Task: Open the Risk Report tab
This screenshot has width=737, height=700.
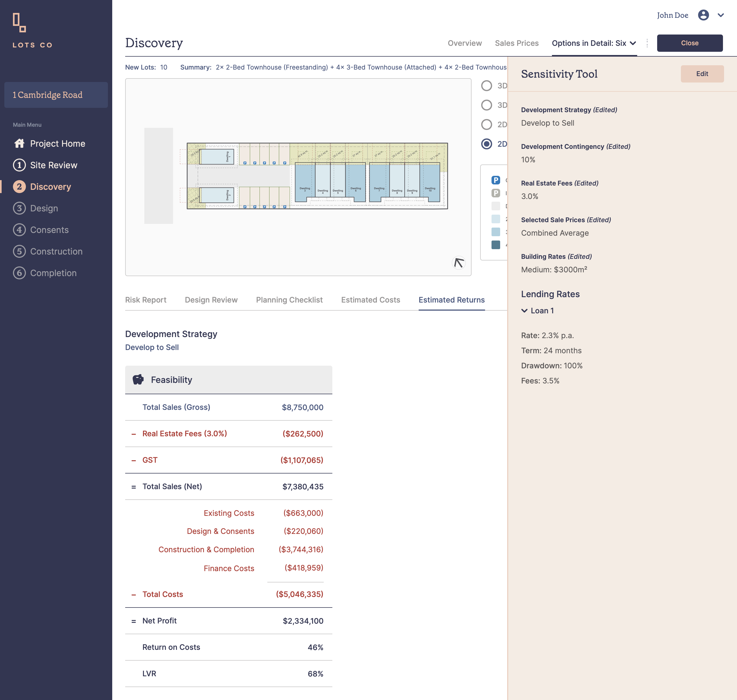Action: (x=146, y=300)
